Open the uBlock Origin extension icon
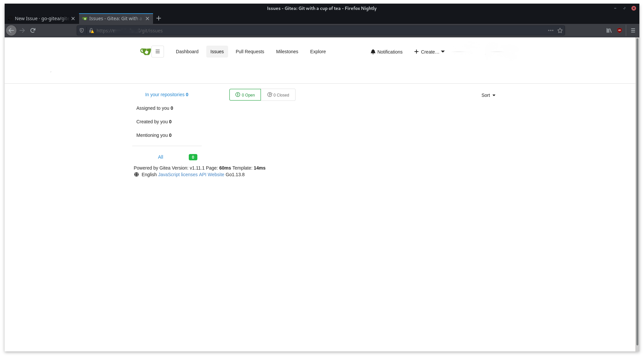 pos(620,30)
